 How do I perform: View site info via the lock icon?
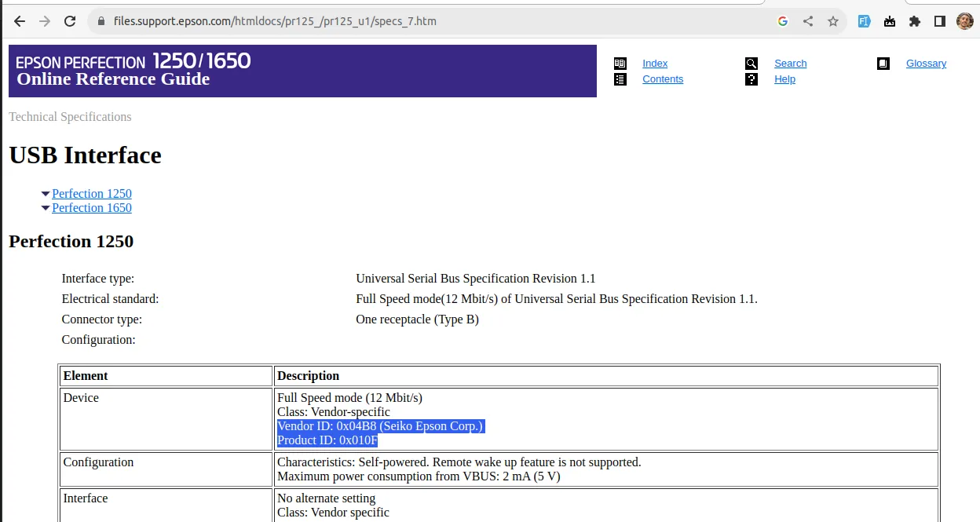point(101,21)
